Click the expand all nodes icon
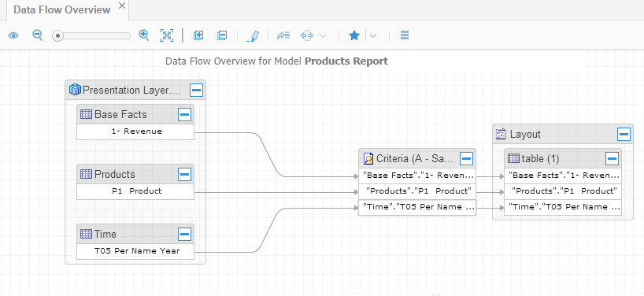Screen dimensions: 644x296 click(x=198, y=35)
